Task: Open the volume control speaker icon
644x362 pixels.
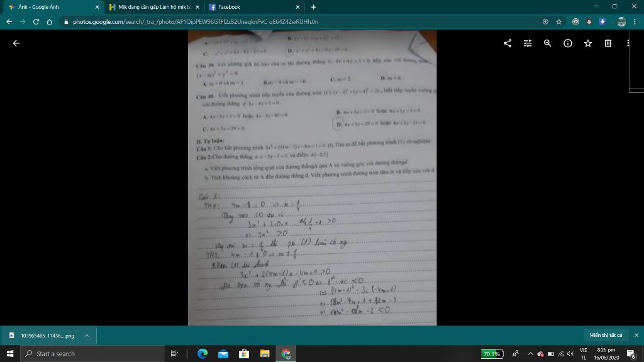Action: pyautogui.click(x=570, y=353)
